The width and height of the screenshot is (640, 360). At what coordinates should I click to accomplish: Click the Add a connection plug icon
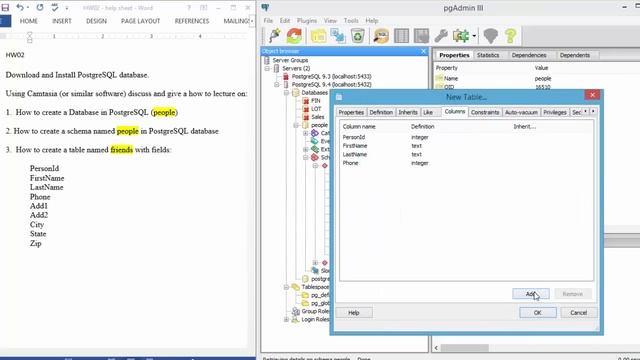point(275,36)
